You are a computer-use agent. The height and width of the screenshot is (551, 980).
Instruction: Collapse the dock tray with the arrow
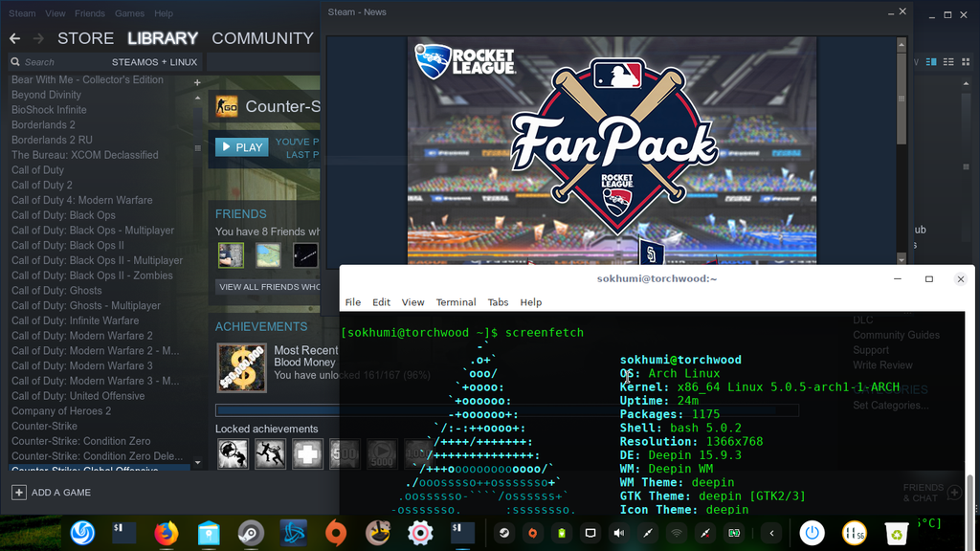click(772, 533)
